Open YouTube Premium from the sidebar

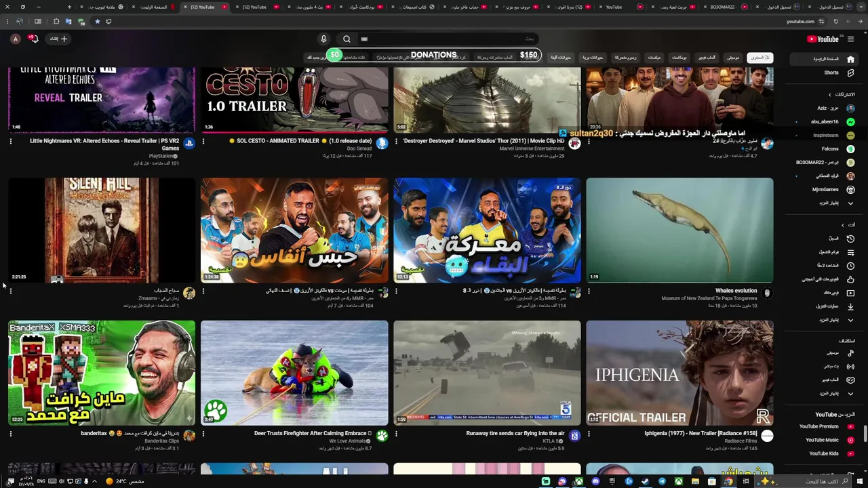coord(824,426)
